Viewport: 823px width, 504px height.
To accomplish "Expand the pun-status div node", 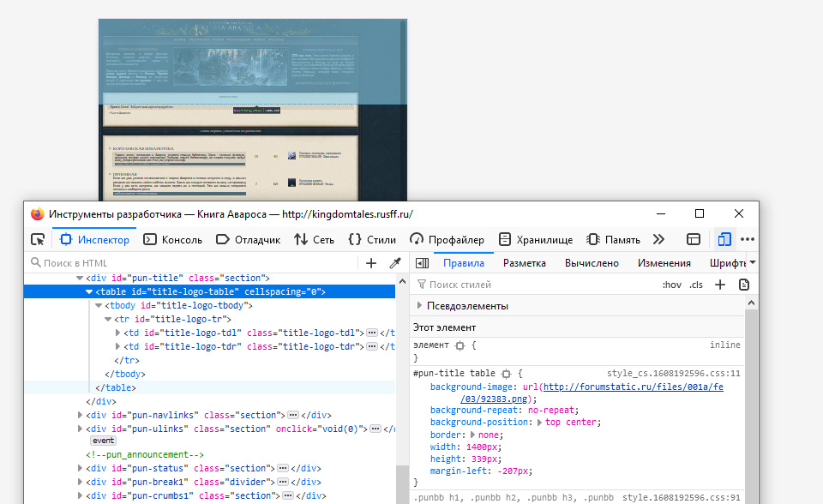I will pyautogui.click(x=80, y=468).
